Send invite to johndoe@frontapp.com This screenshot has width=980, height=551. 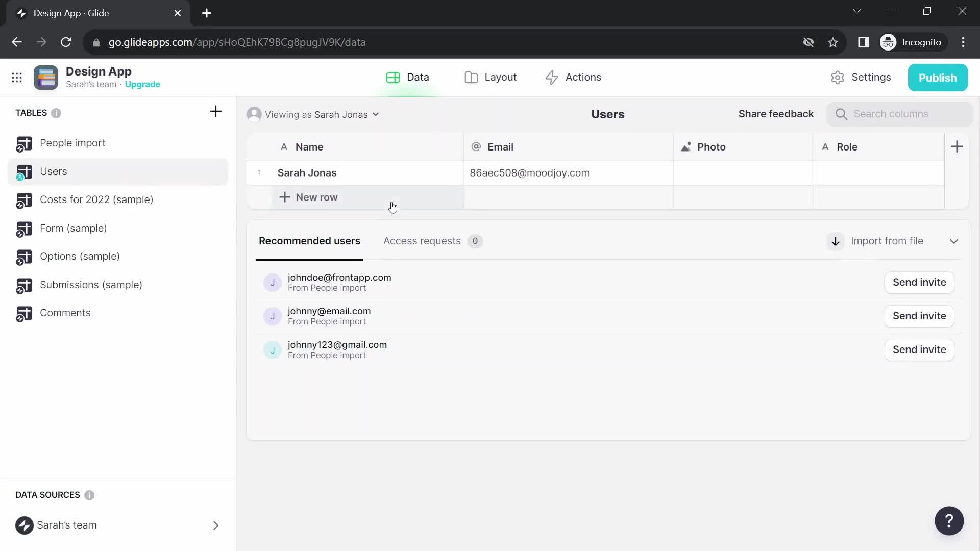coord(919,282)
